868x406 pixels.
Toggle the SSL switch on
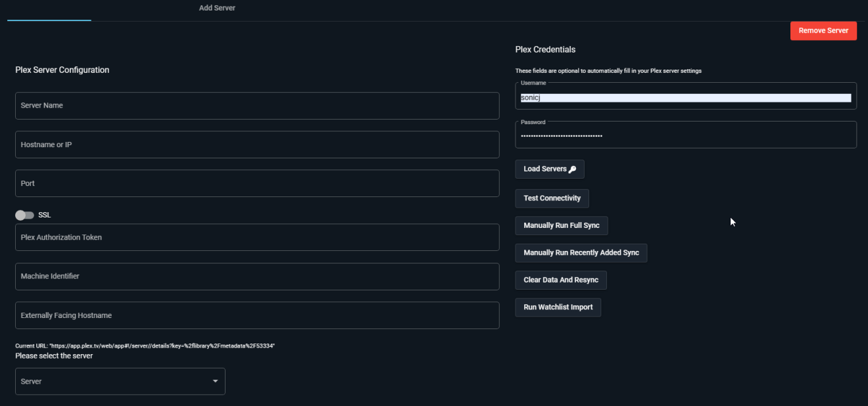(x=24, y=215)
